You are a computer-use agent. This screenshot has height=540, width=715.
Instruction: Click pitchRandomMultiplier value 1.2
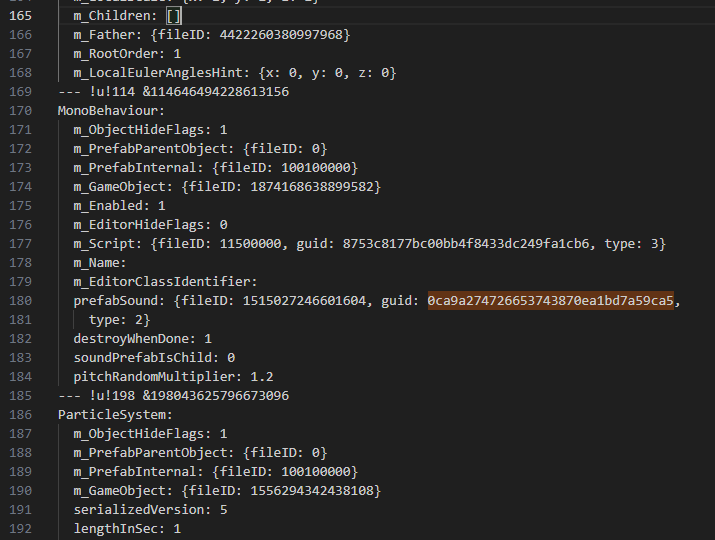[x=262, y=376]
